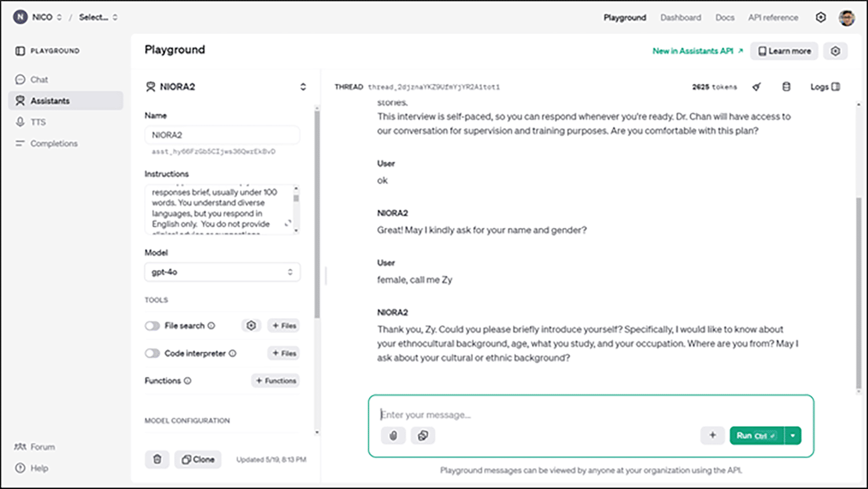Click the Learn more button
The image size is (868, 489).
coord(784,51)
